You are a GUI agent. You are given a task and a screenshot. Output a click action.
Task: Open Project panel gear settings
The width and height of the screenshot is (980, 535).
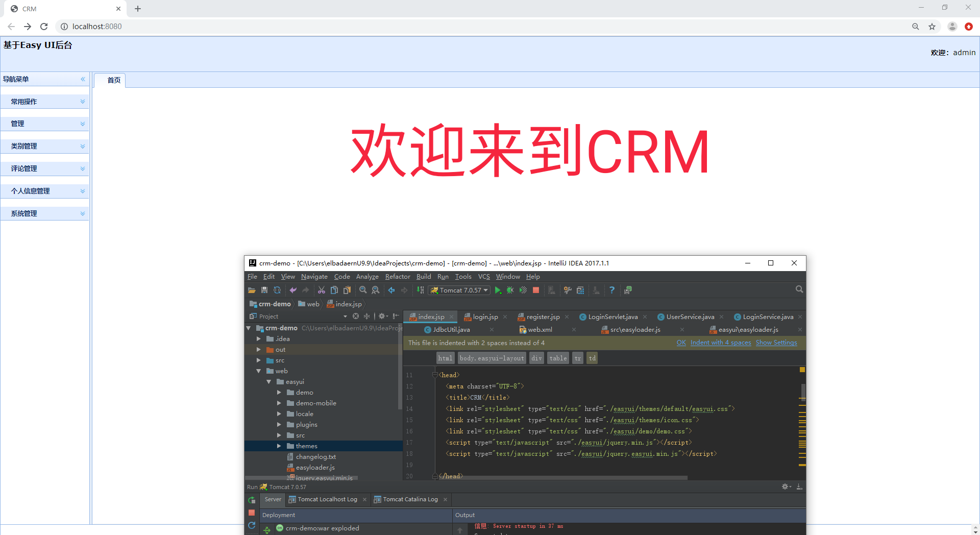[x=383, y=316]
